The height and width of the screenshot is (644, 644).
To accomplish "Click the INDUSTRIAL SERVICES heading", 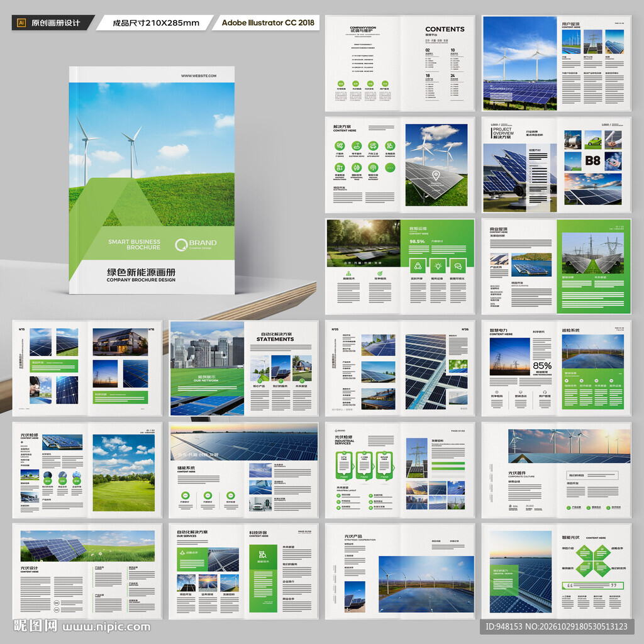I will coord(345,442).
